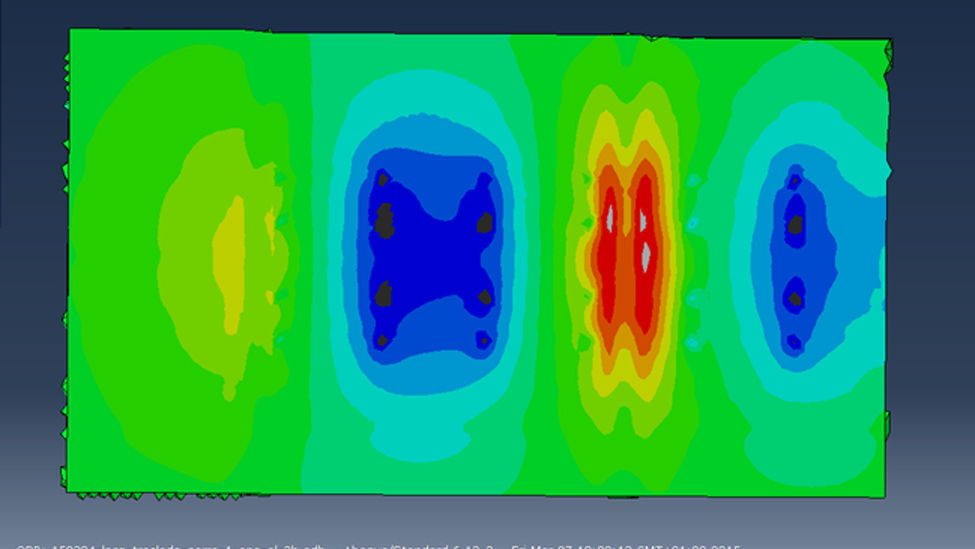This screenshot has height=549, width=975.
Task: Probe the bottom gray spot in right blue zone
Action: click(x=794, y=341)
